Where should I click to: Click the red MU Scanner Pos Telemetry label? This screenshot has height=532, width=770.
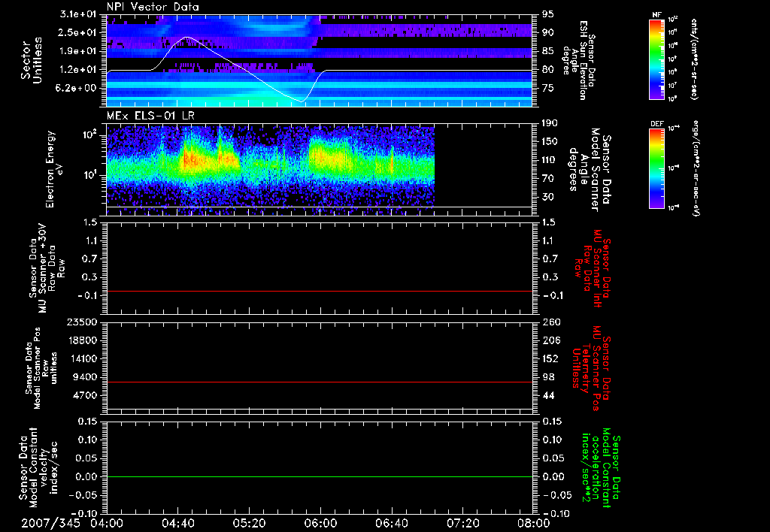pos(591,368)
